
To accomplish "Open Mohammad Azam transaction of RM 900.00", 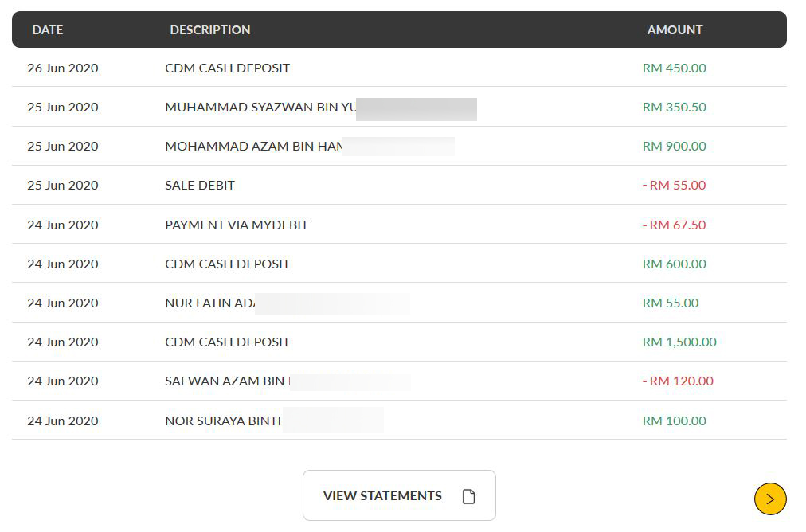I will tap(399, 146).
